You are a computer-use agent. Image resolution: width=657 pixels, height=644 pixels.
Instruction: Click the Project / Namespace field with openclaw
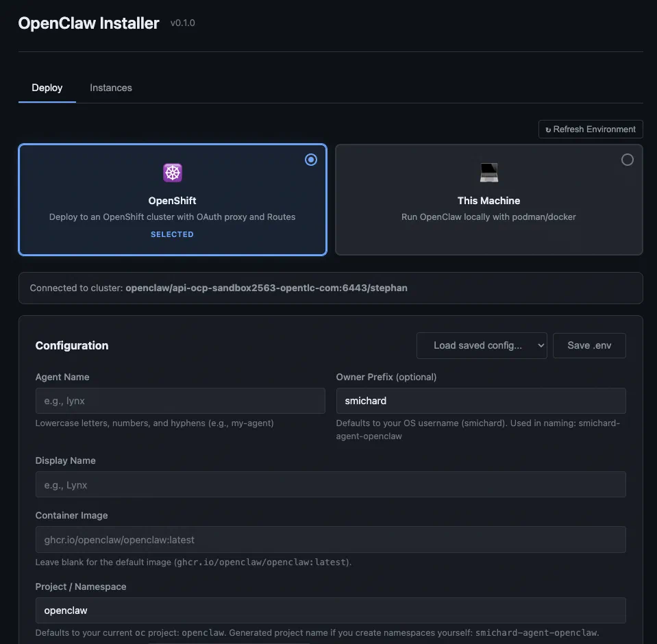[330, 610]
